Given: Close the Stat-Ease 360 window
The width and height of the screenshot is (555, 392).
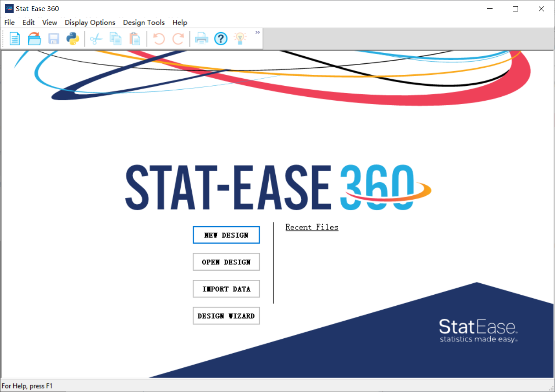Looking at the screenshot, I should tap(541, 8).
